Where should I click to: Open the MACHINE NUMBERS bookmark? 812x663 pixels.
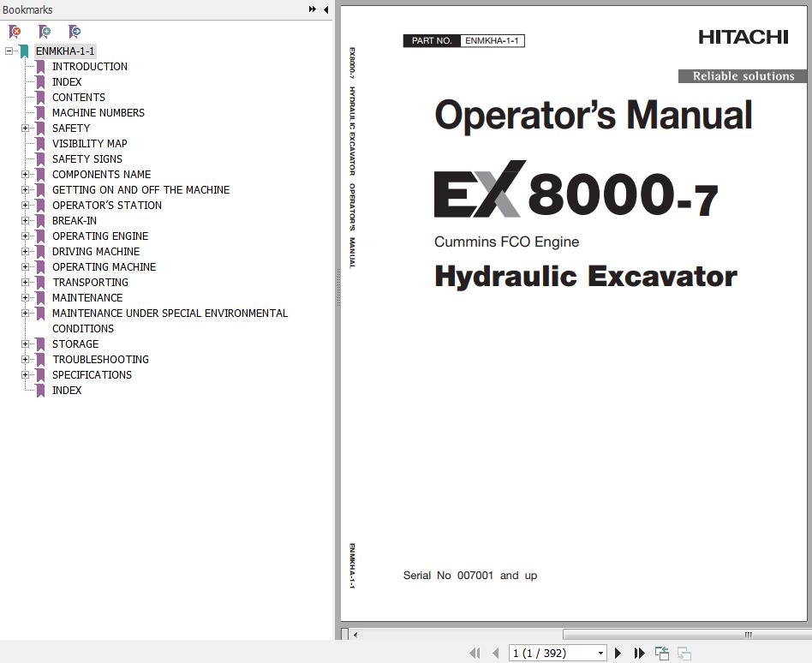point(99,113)
